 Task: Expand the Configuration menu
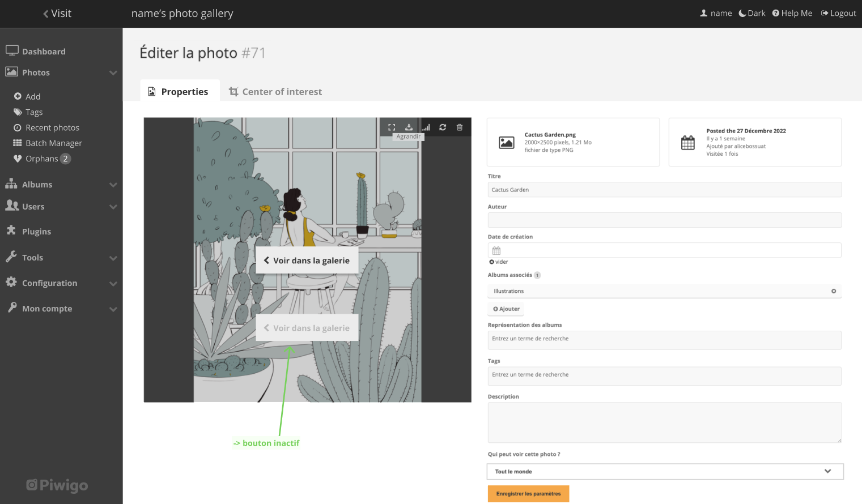(49, 283)
